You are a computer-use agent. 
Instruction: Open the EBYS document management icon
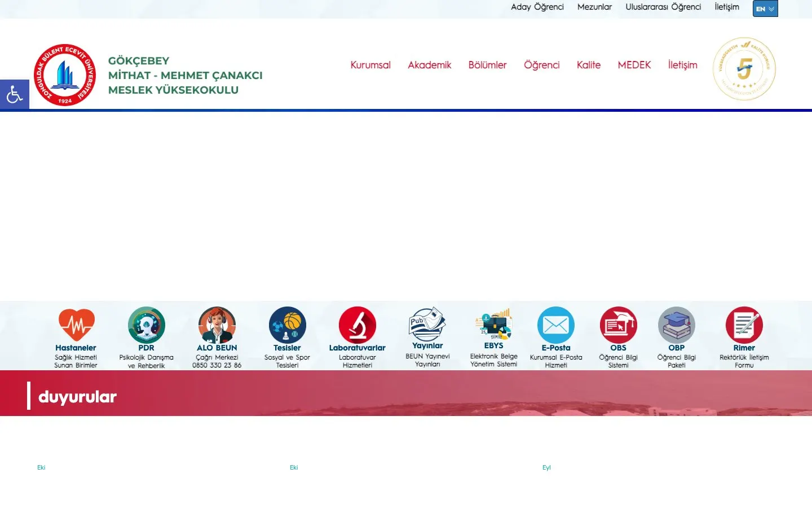coord(493,324)
